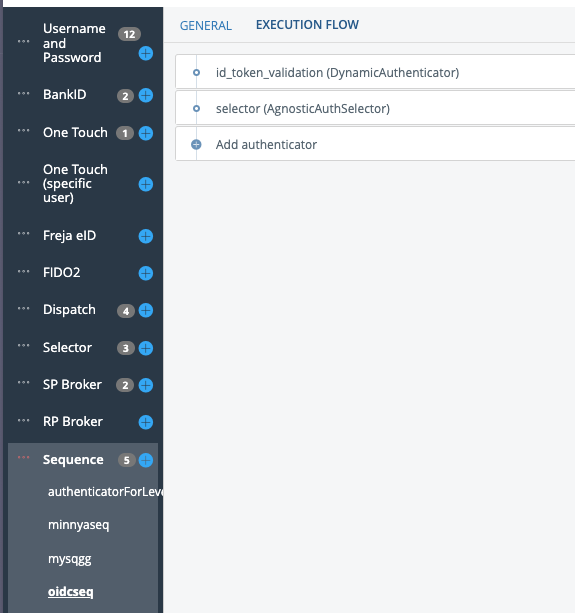Add a new RP Broker authenticator
Image resolution: width=575 pixels, height=613 pixels.
point(146,422)
